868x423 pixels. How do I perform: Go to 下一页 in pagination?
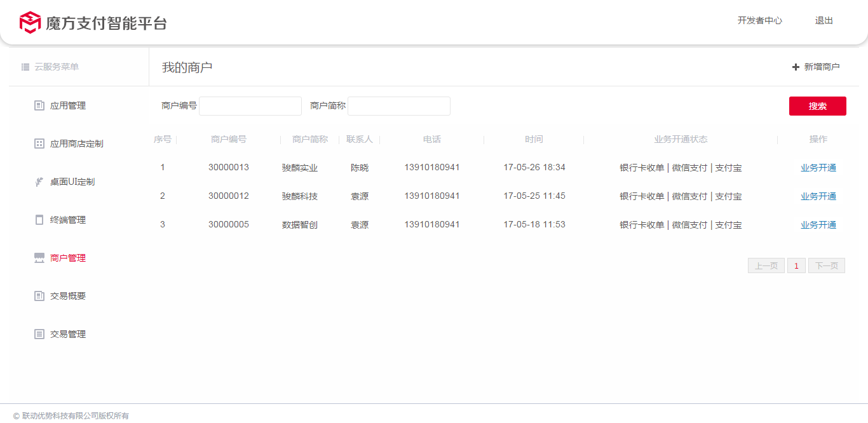tap(826, 265)
